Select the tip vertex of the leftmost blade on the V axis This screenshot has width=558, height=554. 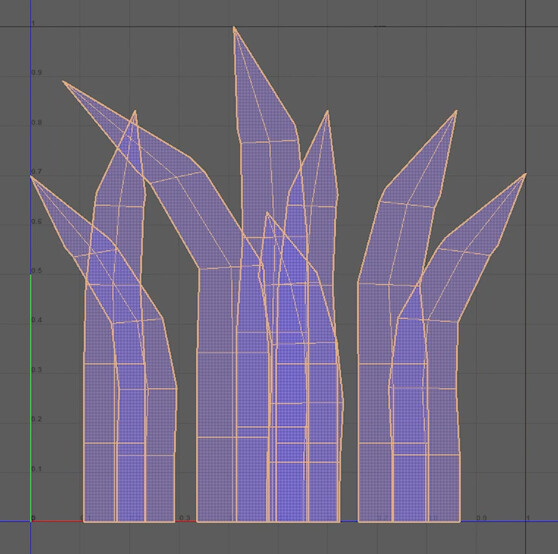click(x=31, y=176)
